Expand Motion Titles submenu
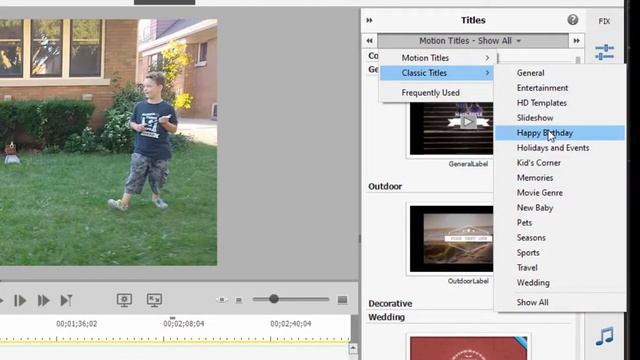This screenshot has height=360, width=640. [x=437, y=58]
